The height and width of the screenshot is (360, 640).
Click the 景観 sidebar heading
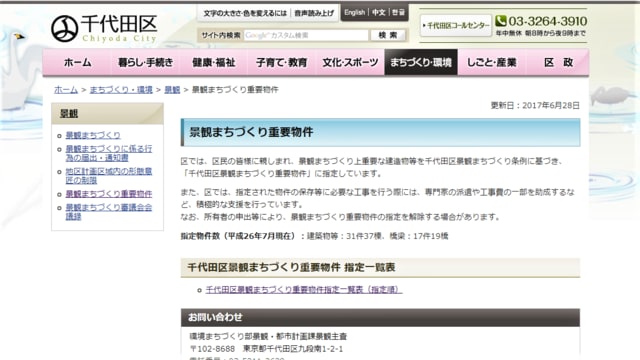107,113
